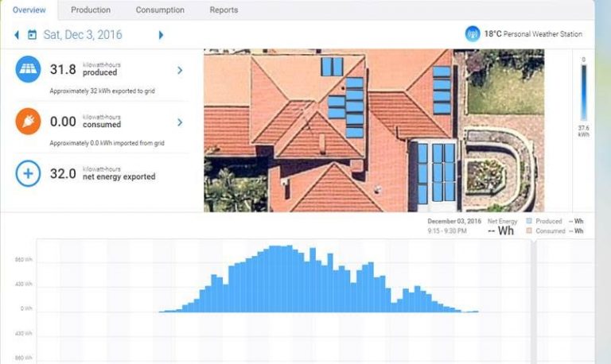The image size is (611, 364).
Task: Advance to next day with right arrow
Action: [x=161, y=35]
